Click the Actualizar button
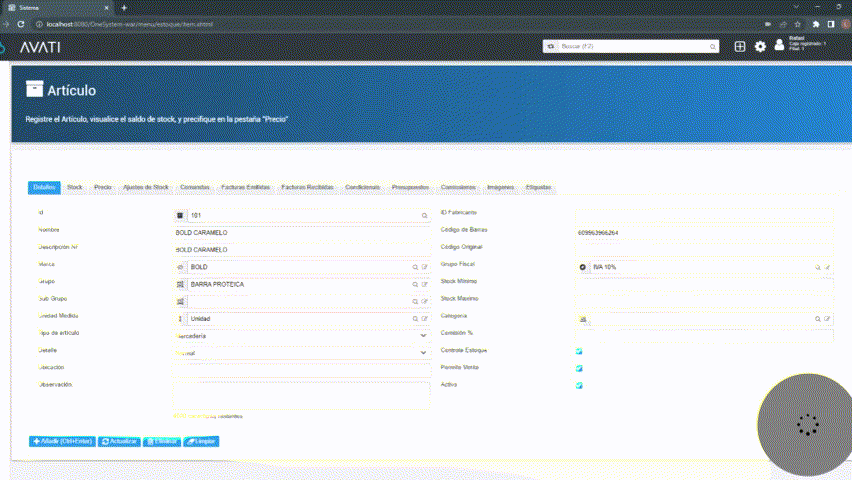Screen dimensions: 852x480 119,441
